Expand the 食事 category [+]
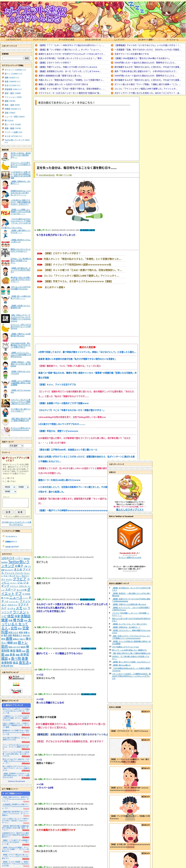Screen dimensions: 186x868 (18, 82)
